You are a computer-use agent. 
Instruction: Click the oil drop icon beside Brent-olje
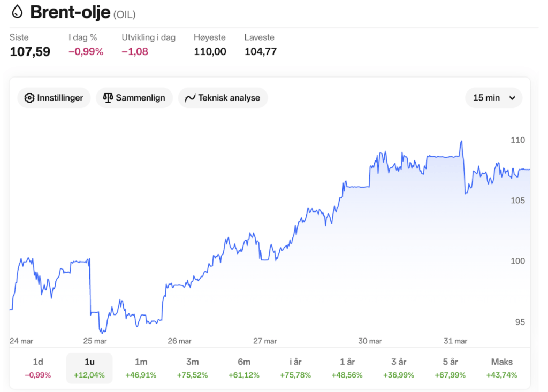(18, 12)
